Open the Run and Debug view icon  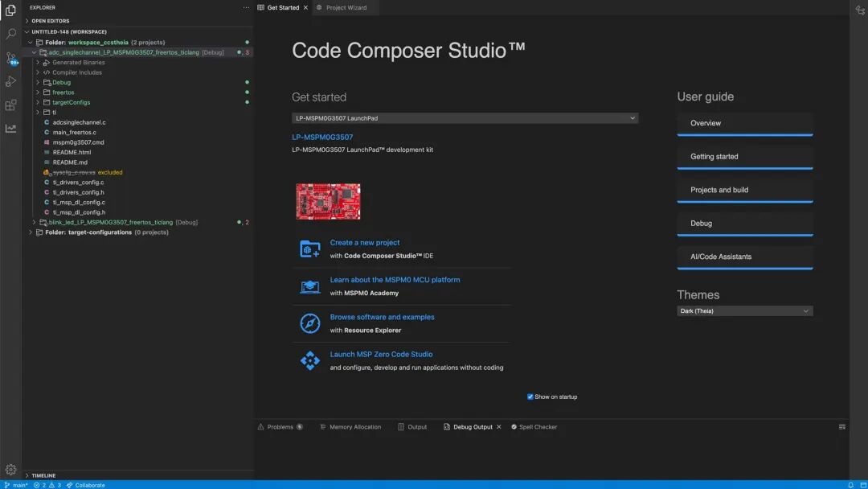pyautogui.click(x=10, y=81)
